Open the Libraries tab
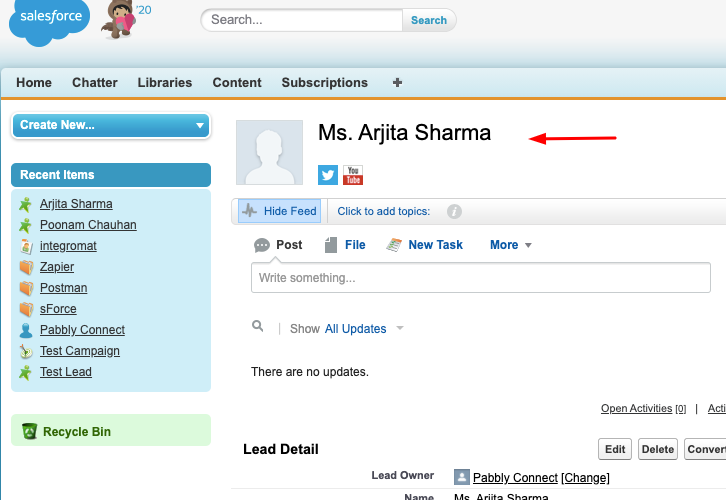 [165, 82]
